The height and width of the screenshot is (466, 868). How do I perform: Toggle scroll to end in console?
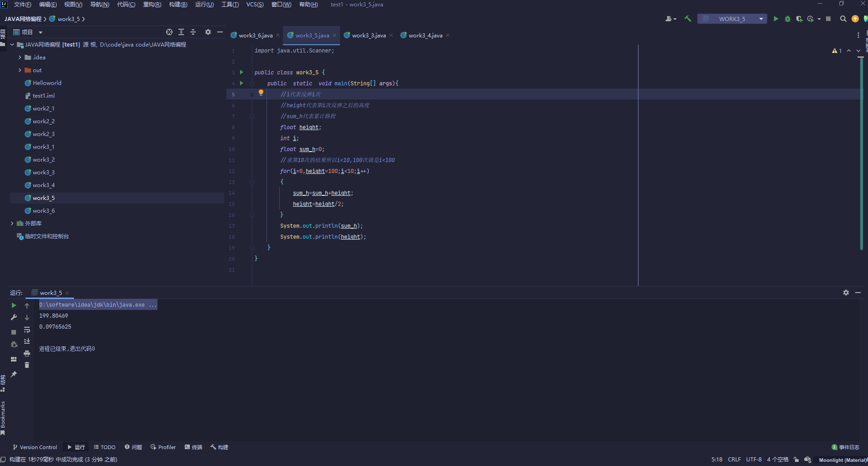click(27, 341)
